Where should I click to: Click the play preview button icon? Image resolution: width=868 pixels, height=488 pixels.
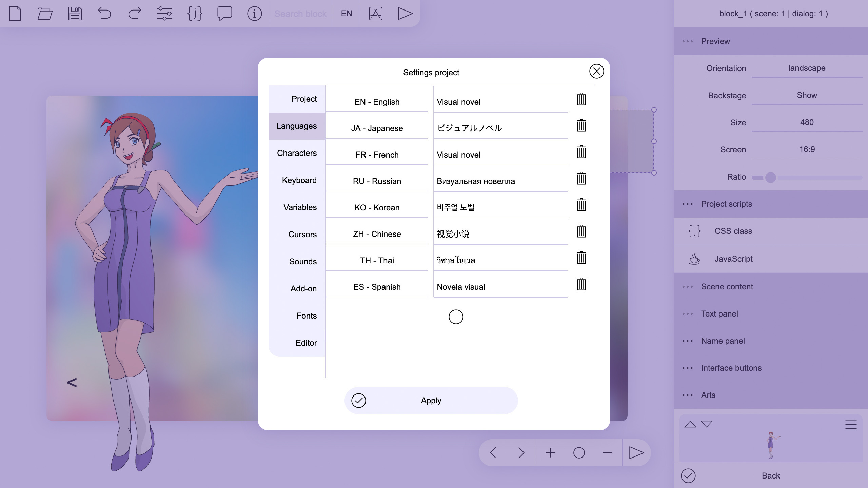(x=404, y=13)
